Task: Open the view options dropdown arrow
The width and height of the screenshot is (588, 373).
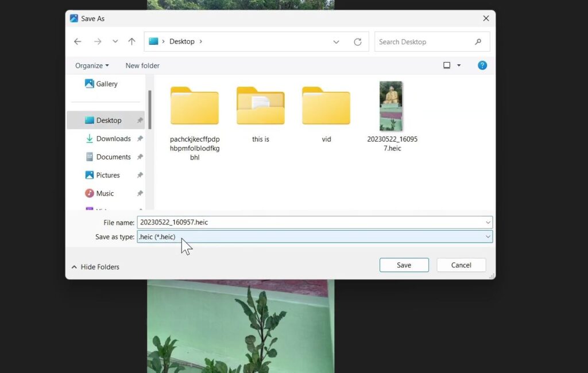Action: [459, 65]
